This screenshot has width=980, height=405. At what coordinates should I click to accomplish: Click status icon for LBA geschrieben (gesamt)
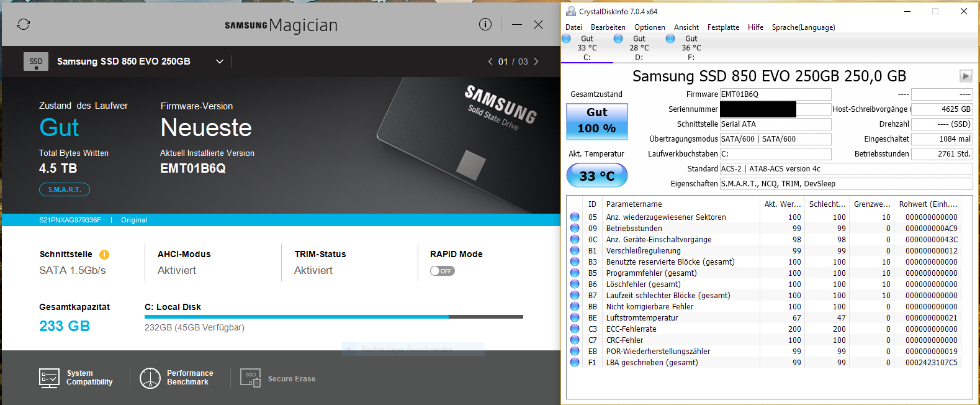[x=575, y=363]
